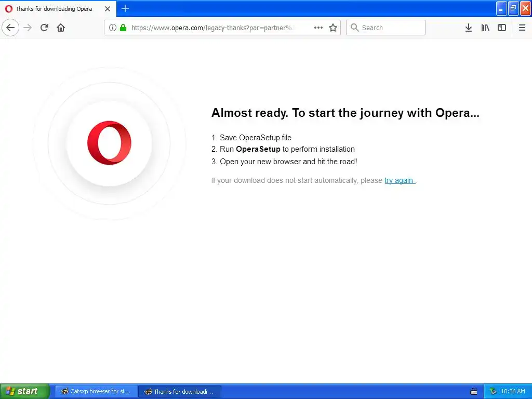This screenshot has height=399, width=532.
Task: Switch to Thanks for downloading taskbar window
Action: (x=180, y=391)
